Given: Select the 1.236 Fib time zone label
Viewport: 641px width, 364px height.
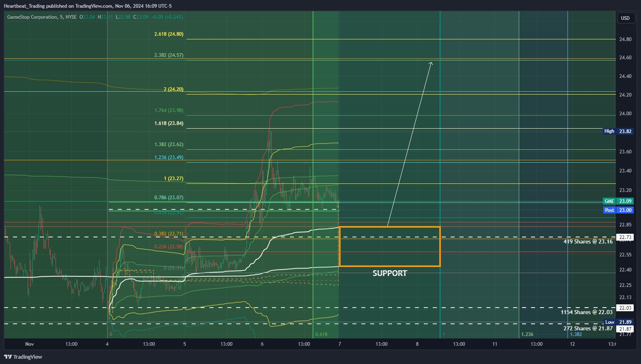Looking at the screenshot, I should pos(527,334).
